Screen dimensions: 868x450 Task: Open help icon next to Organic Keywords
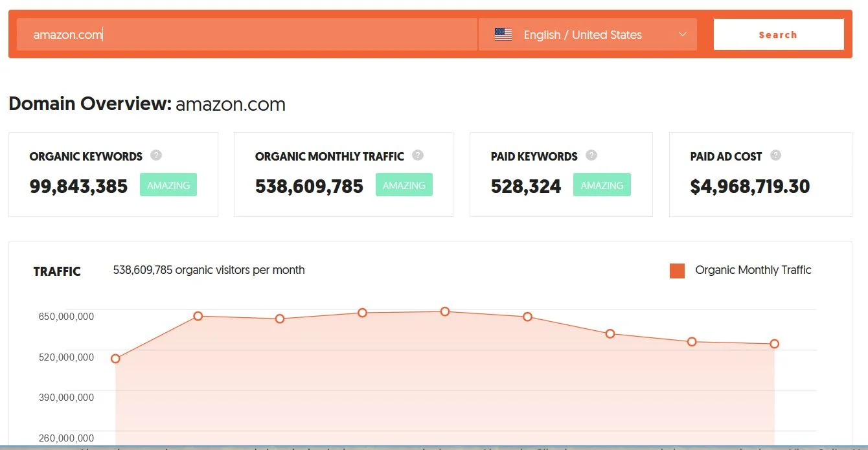(x=156, y=155)
